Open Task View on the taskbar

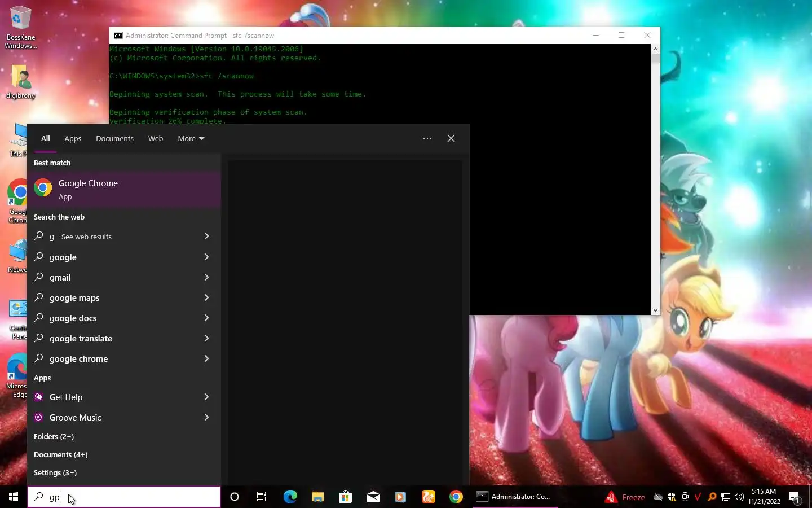pyautogui.click(x=262, y=497)
